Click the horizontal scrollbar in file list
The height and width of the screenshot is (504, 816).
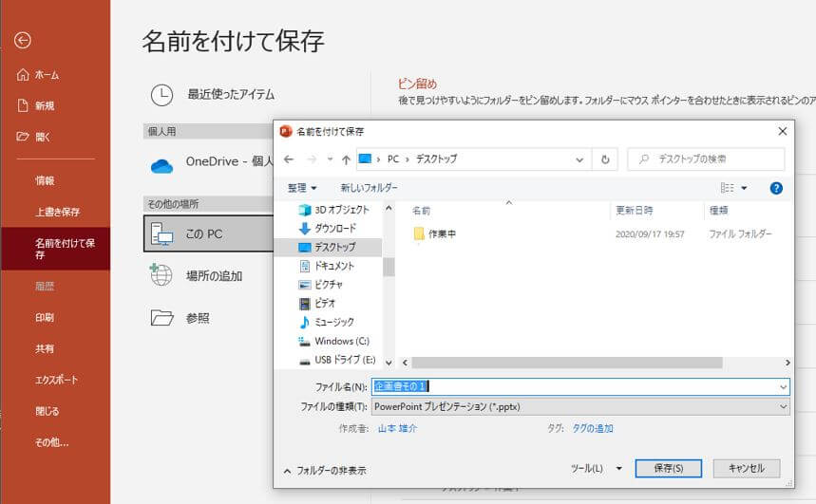tap(566, 363)
